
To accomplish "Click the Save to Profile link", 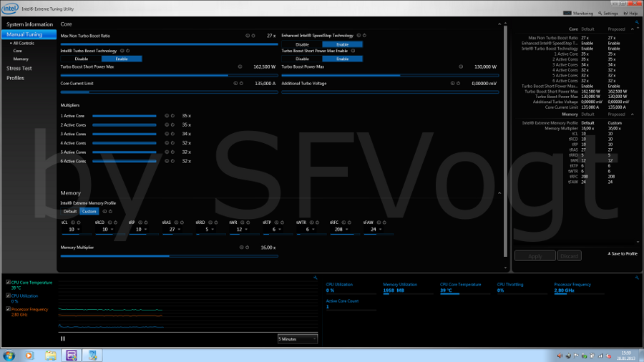I will coord(622,253).
